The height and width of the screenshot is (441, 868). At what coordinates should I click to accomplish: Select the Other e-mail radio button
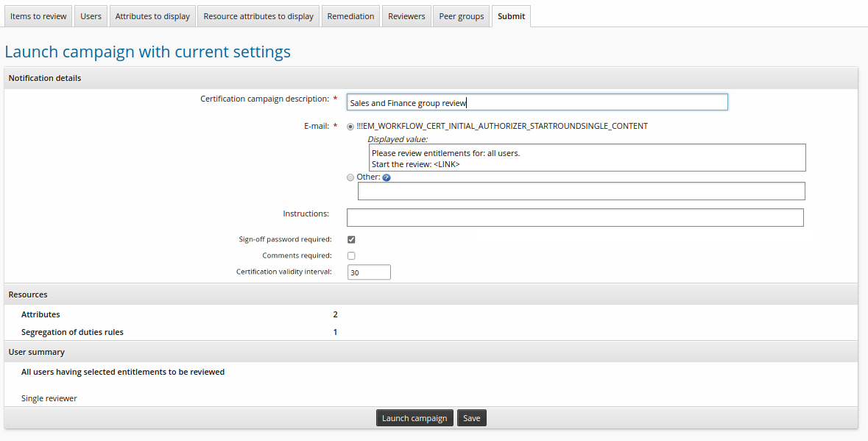(x=350, y=177)
